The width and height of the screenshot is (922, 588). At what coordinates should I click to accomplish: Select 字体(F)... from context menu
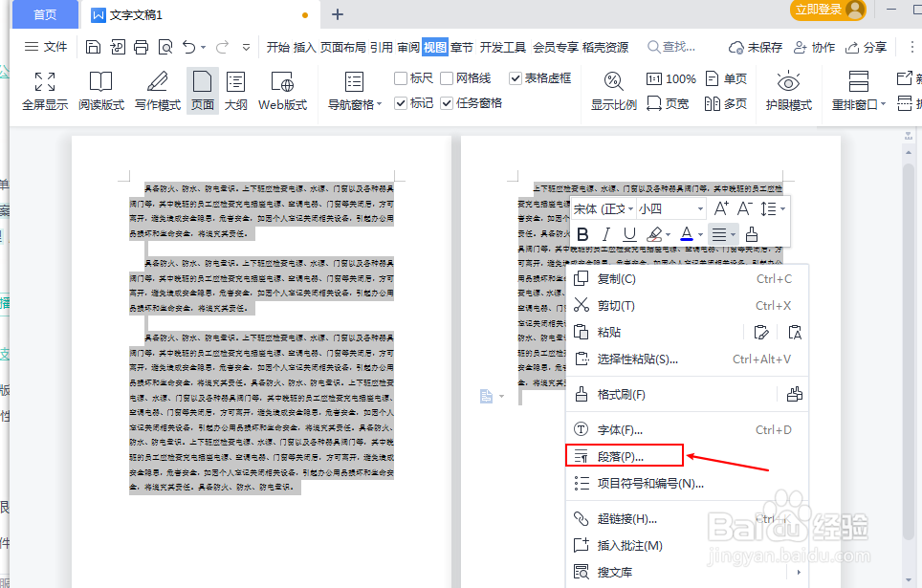(x=688, y=430)
